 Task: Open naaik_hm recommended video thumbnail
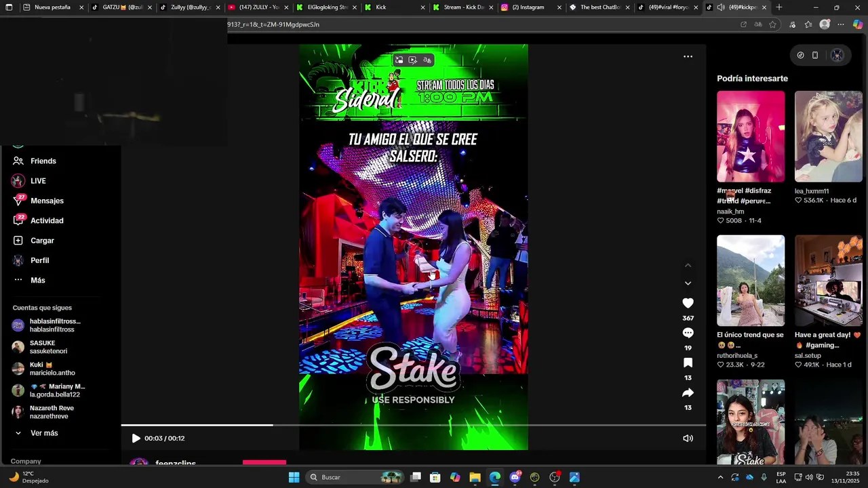tap(751, 136)
